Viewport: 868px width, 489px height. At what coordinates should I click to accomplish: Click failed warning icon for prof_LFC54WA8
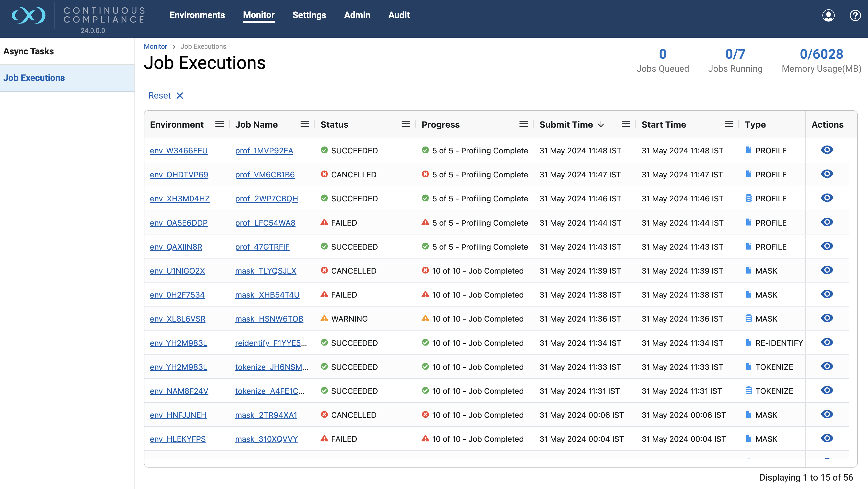pyautogui.click(x=324, y=222)
